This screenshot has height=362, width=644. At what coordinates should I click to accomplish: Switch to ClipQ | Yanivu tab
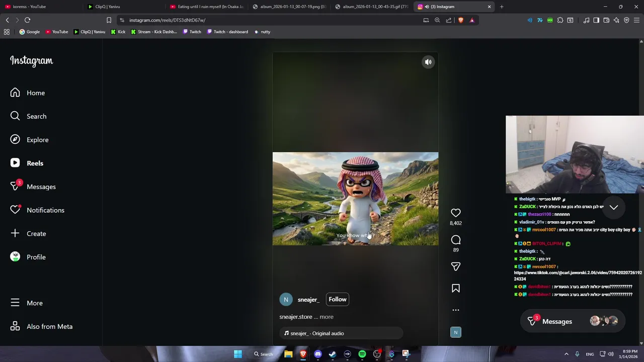[x=123, y=7]
